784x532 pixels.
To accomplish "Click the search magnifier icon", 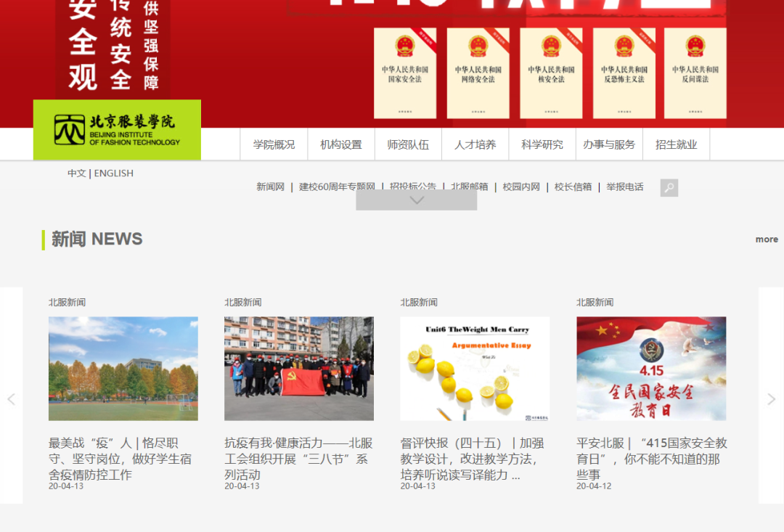I will (x=669, y=188).
